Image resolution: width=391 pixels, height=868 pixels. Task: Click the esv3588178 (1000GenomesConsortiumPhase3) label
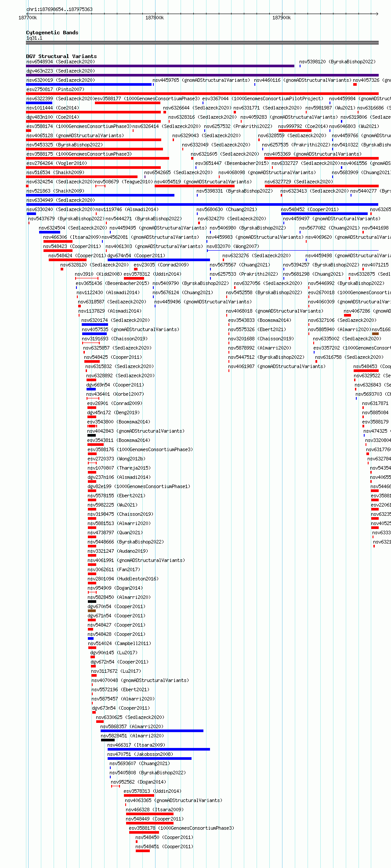(x=181, y=828)
